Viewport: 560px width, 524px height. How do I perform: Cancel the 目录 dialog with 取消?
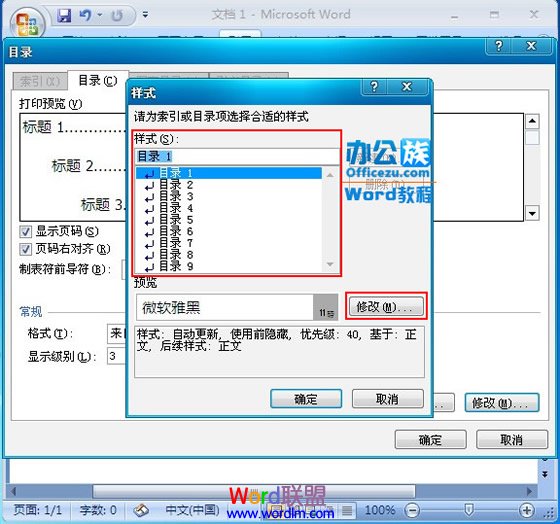(x=512, y=440)
